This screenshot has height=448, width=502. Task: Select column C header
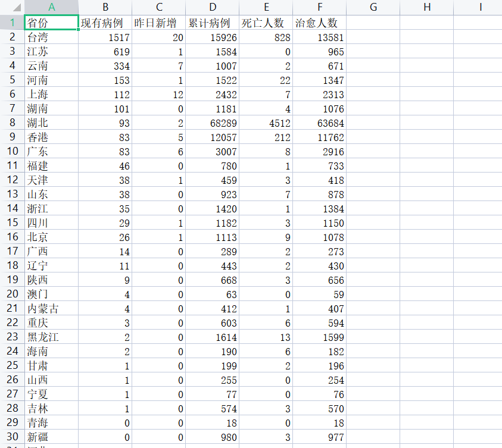pos(159,7)
